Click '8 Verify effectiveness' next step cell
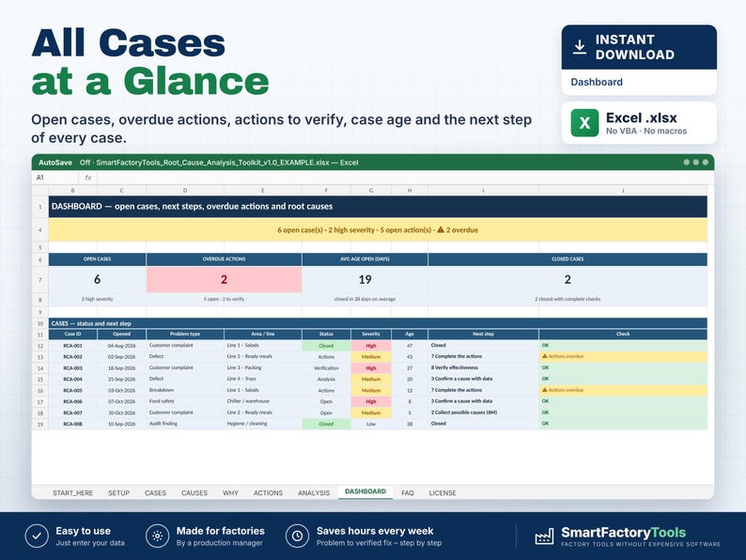Image resolution: width=746 pixels, height=560 pixels. point(483,367)
